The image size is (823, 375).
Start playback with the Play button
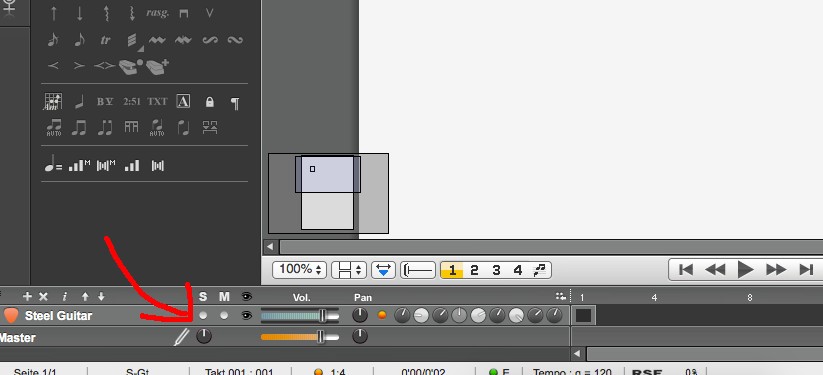pyautogui.click(x=745, y=269)
